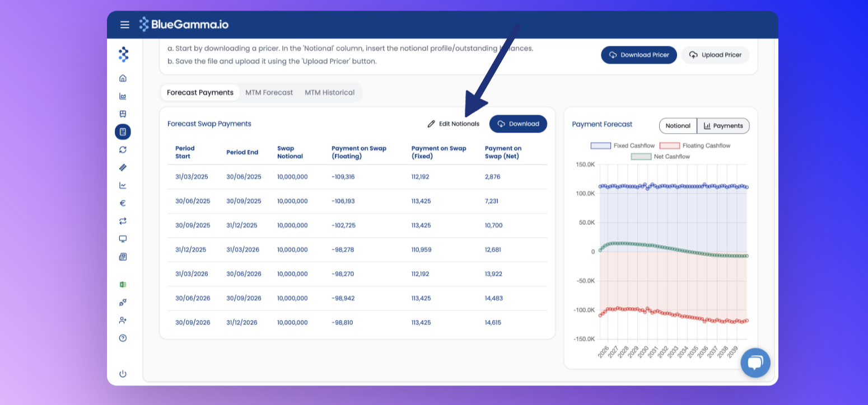
Task: Toggle Net Cashflow legend series
Action: pyautogui.click(x=660, y=157)
